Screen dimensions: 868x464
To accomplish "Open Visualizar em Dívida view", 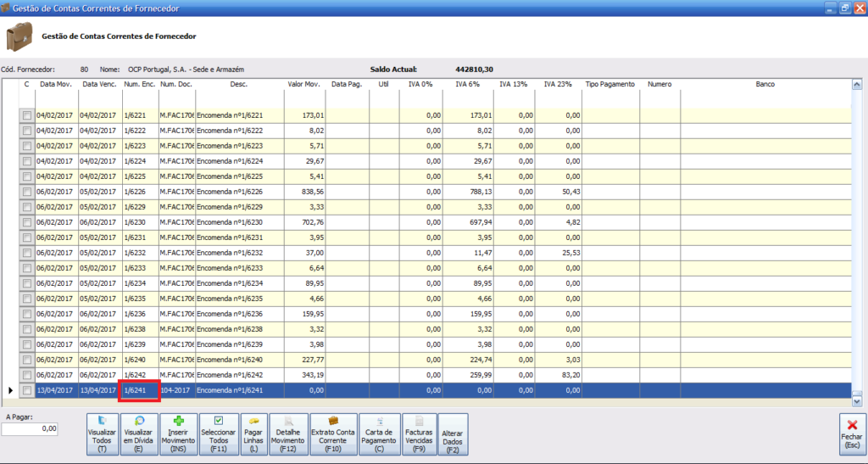I will (x=139, y=433).
